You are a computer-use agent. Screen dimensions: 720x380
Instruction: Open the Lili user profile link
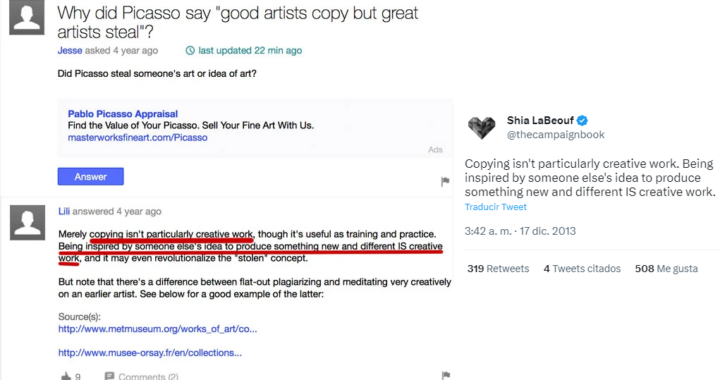coord(64,211)
